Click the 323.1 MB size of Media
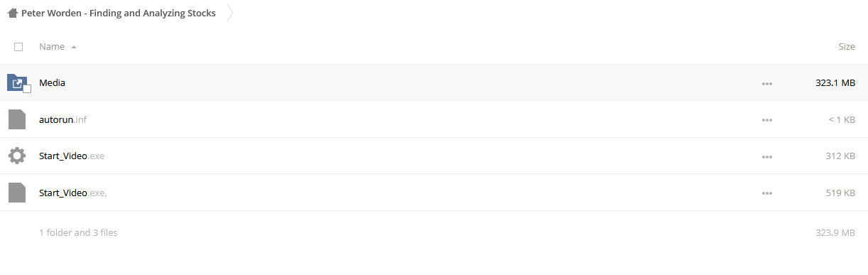Image resolution: width=868 pixels, height=275 pixels. click(x=835, y=82)
